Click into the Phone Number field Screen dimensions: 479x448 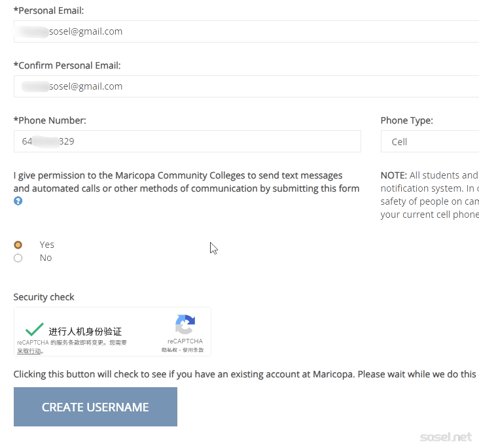pyautogui.click(x=187, y=141)
